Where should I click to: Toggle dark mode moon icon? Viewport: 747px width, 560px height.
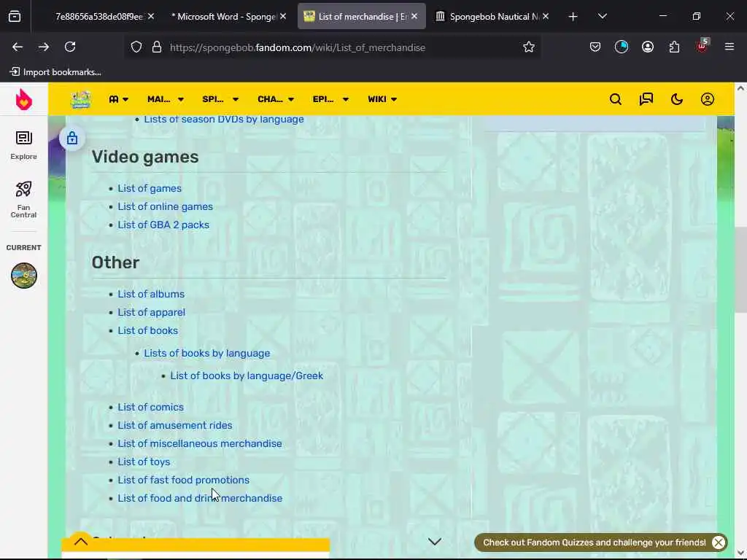click(676, 99)
